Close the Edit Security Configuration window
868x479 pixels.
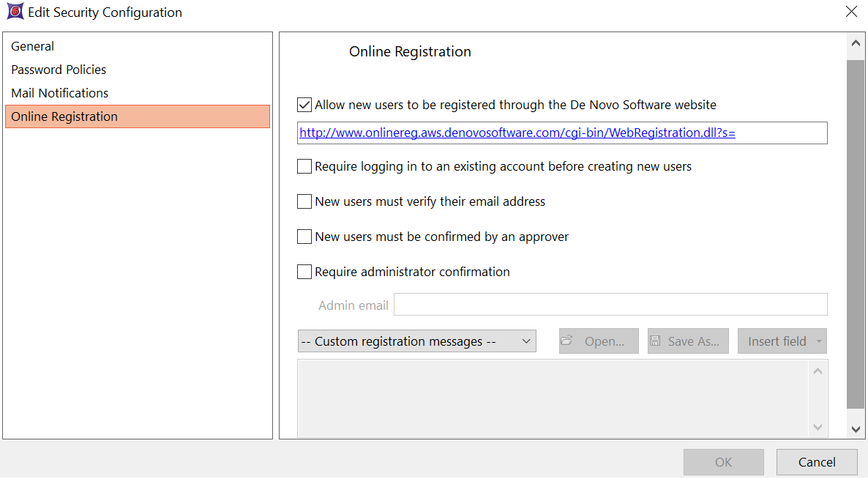pyautogui.click(x=851, y=12)
